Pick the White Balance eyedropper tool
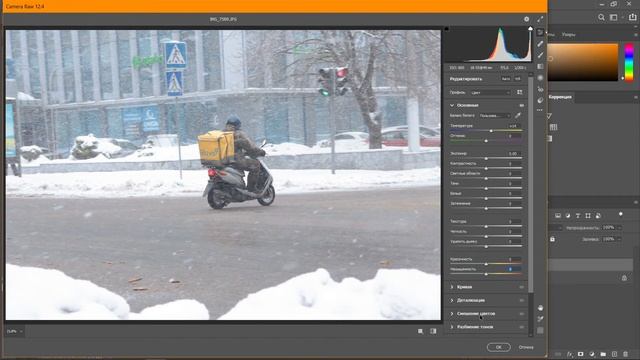Viewport: 640px width, 360px height. click(x=518, y=116)
